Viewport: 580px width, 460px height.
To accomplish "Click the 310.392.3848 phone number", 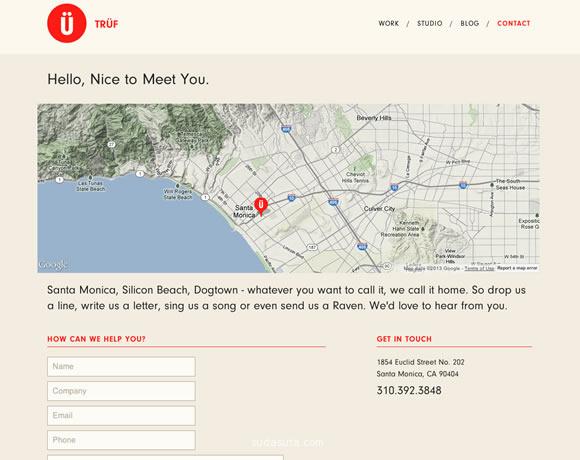I will (409, 390).
